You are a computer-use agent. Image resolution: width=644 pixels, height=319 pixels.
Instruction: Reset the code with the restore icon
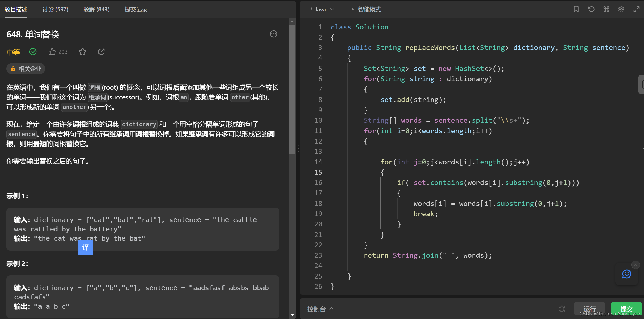coord(591,9)
